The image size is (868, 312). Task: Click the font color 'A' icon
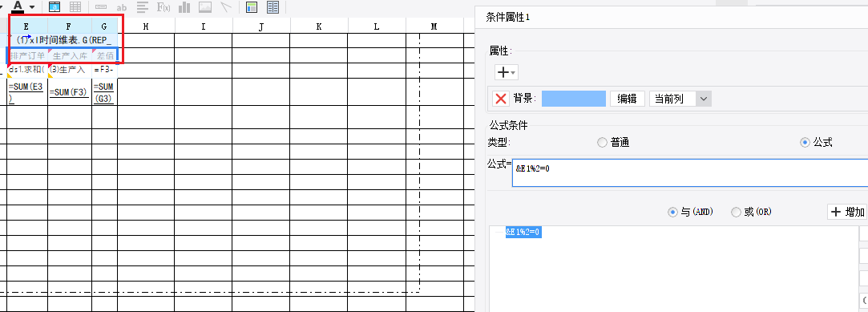click(x=18, y=6)
